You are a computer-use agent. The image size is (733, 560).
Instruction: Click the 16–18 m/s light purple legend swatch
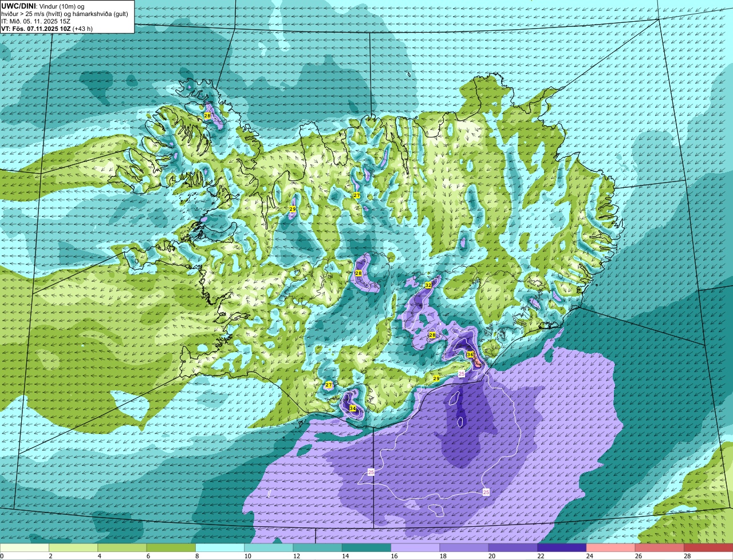[x=415, y=547]
